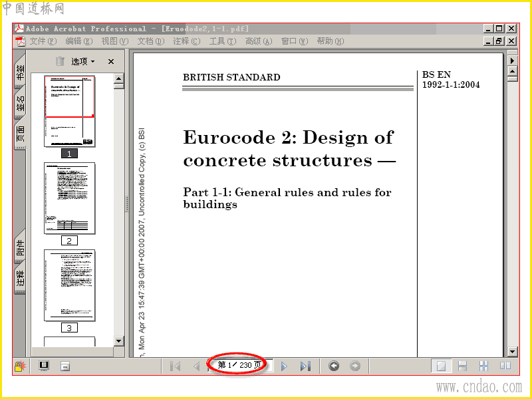The width and height of the screenshot is (532, 399).
Task: Open the 视图(V) menu
Action: click(115, 41)
